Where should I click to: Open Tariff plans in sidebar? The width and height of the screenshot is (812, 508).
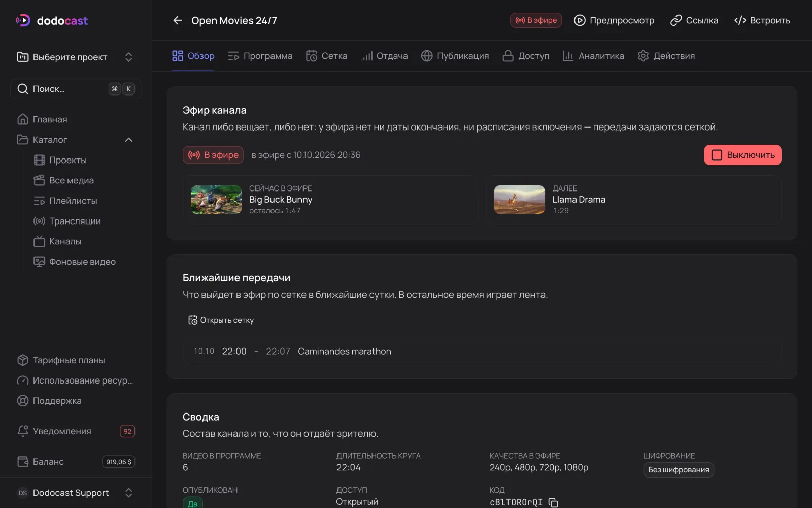[76, 360]
